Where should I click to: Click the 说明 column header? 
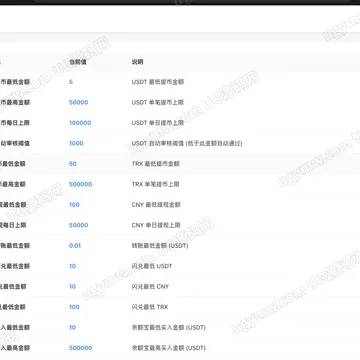point(137,62)
